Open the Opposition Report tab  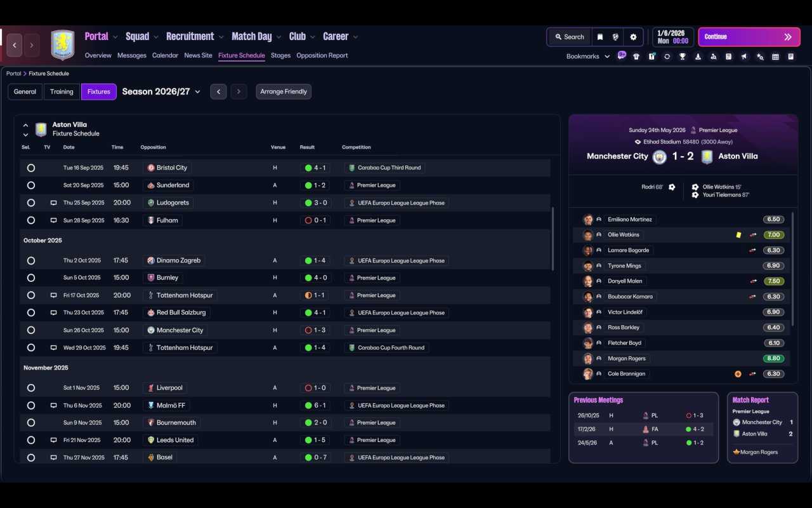click(x=322, y=55)
